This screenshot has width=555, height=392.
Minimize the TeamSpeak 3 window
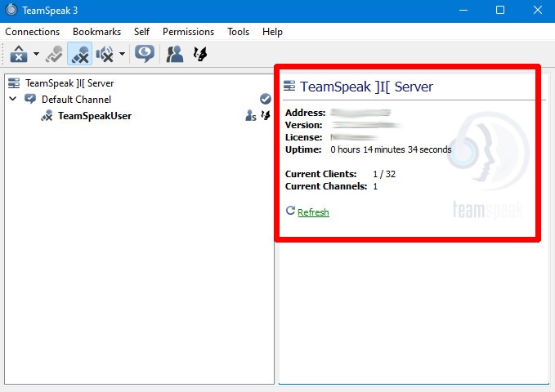(463, 11)
